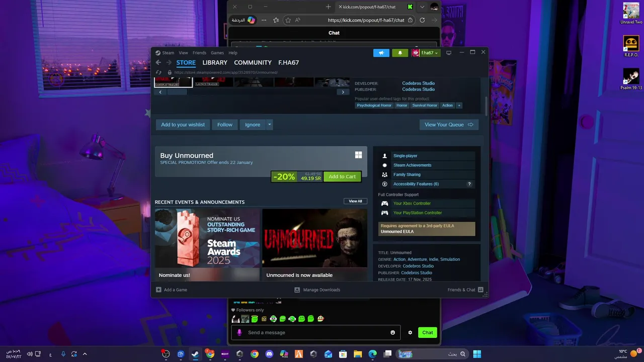Image resolution: width=644 pixels, height=362 pixels.
Task: Open Friends & Chat icon in Steam
Action: (480, 290)
